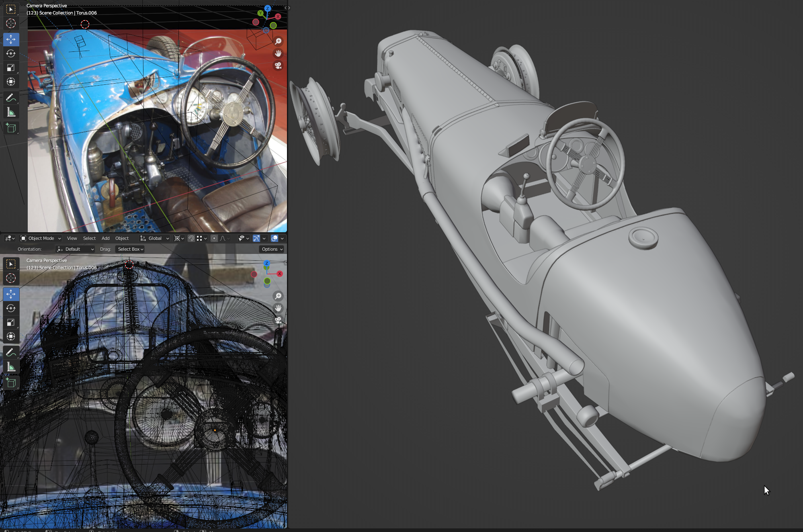
Task: Choose the Measure tool in bottom viewport
Action: [11, 367]
